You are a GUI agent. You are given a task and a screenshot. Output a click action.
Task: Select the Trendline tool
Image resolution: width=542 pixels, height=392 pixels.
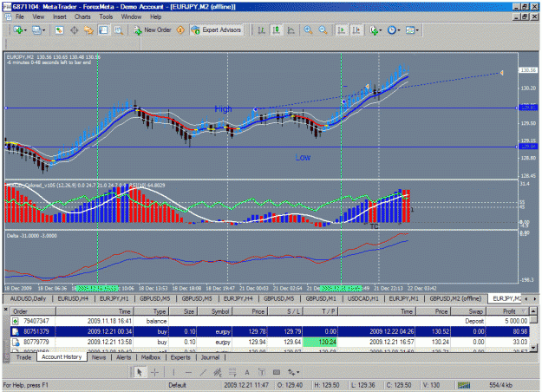(203, 373)
